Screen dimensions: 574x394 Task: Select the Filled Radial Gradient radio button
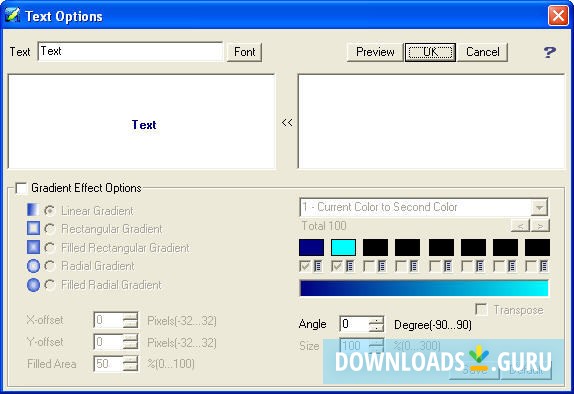click(49, 285)
